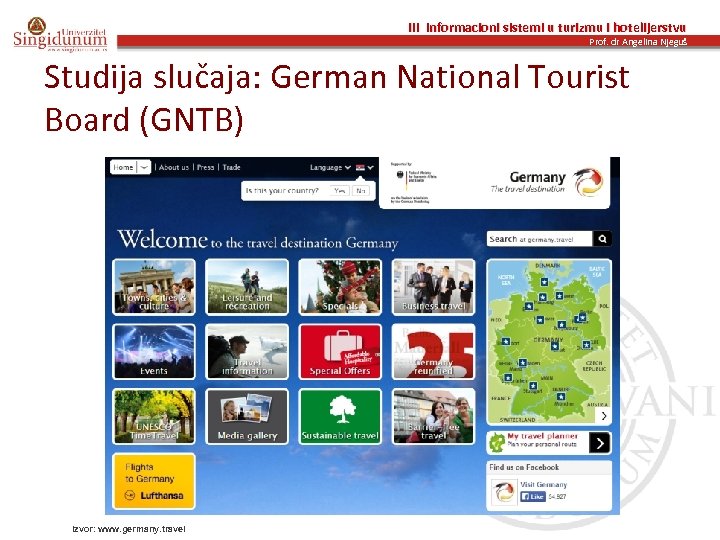Image resolution: width=720 pixels, height=540 pixels.
Task: Answer Yes to 'Is this your country?'
Action: (340, 191)
